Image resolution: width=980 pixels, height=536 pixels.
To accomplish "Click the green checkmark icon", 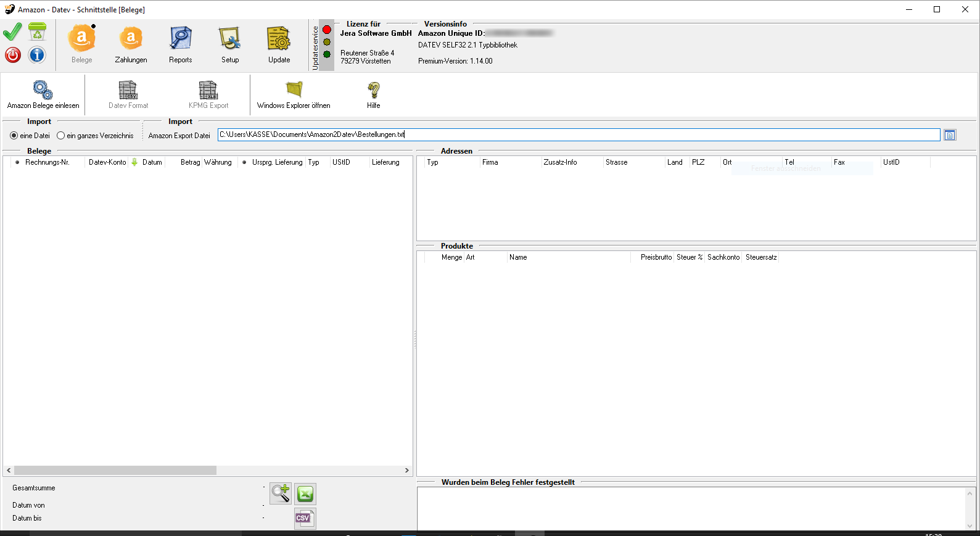I will (x=12, y=32).
